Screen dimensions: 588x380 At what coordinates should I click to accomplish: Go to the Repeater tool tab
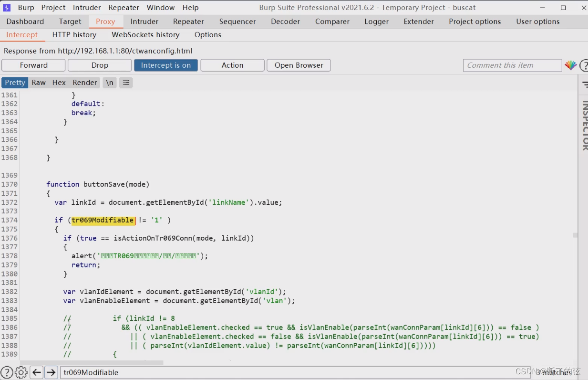(x=188, y=21)
